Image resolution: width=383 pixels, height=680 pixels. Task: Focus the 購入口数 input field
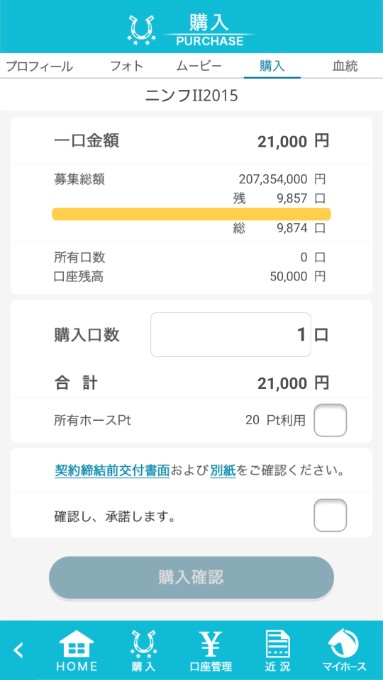click(230, 334)
